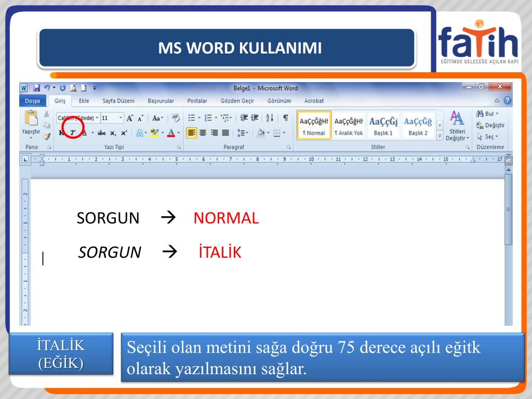
Task: Click the Redo icon
Action: pos(63,88)
